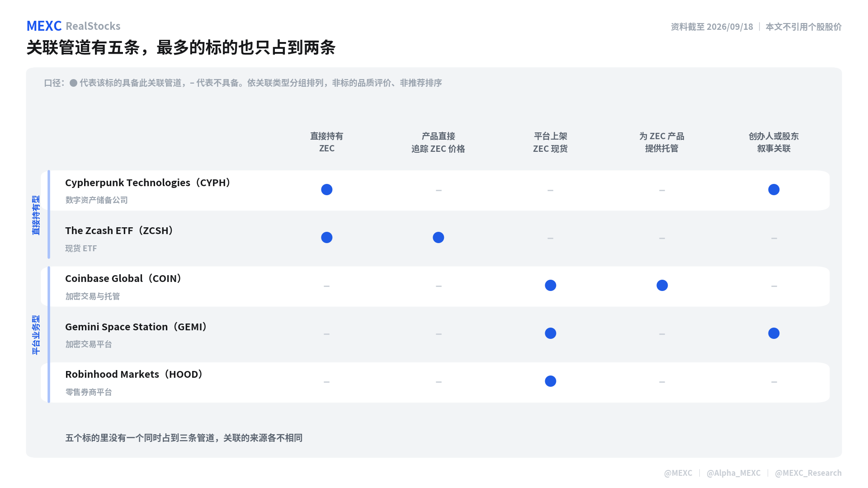This screenshot has height=488, width=868.
Task: Click the subtitle 现货 ETF
Action: point(81,248)
